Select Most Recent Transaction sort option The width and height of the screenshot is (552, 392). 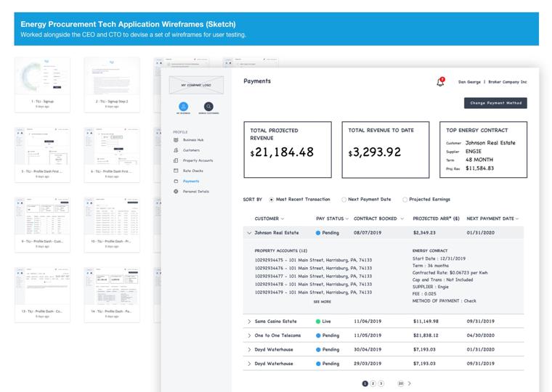[272, 200]
